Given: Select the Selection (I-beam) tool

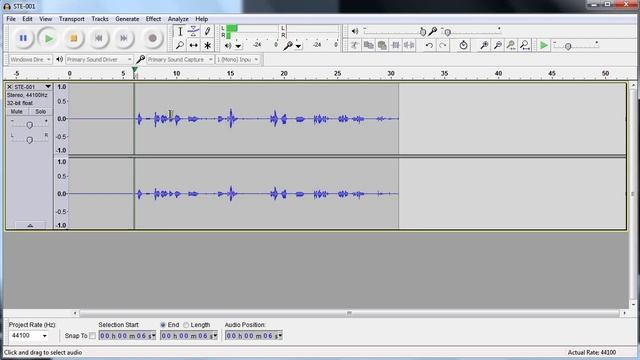Looking at the screenshot, I should (x=180, y=31).
